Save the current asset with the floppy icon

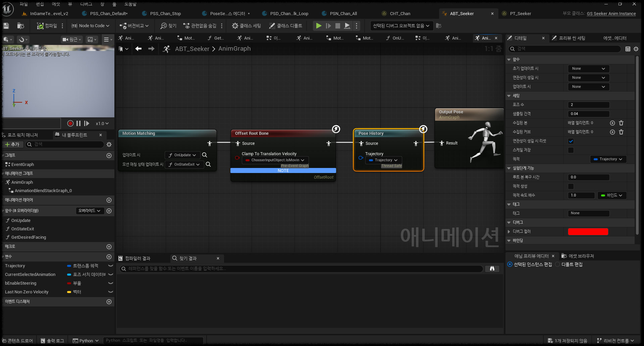click(x=6, y=26)
